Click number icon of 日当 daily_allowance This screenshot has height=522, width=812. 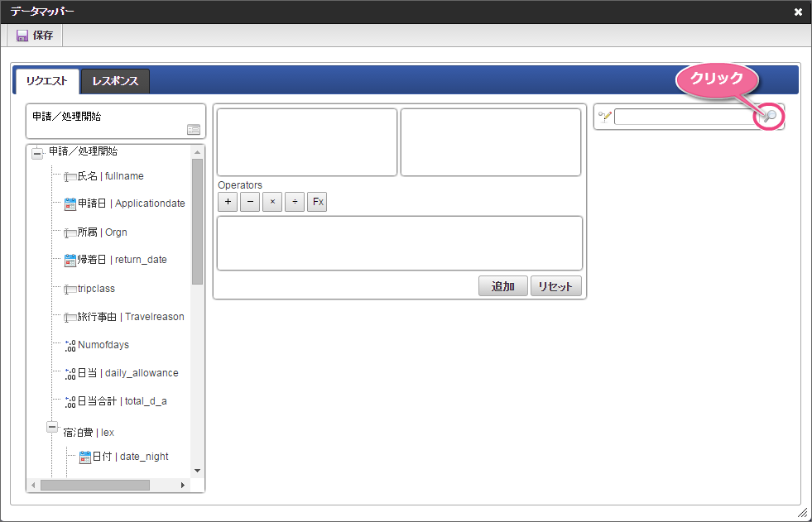[70, 374]
